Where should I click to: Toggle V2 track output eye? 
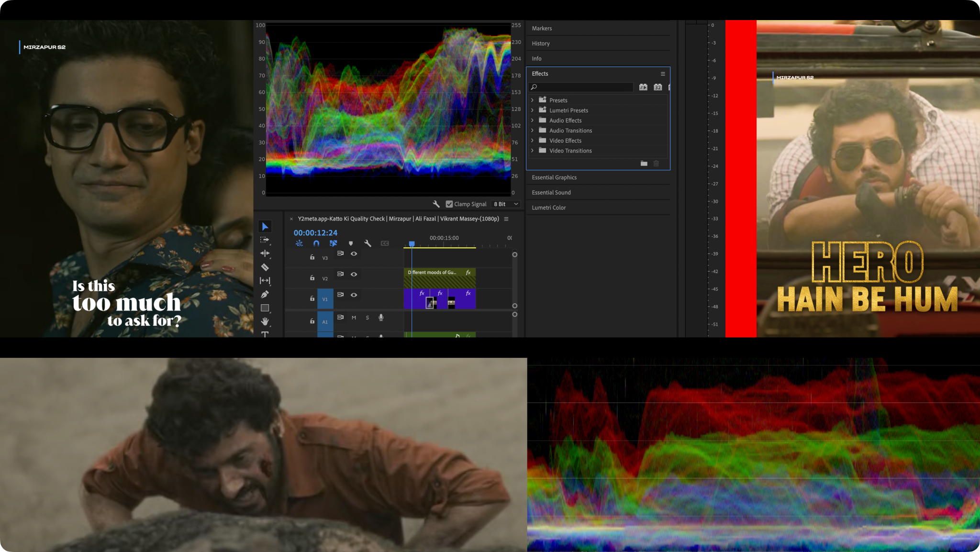tap(354, 274)
